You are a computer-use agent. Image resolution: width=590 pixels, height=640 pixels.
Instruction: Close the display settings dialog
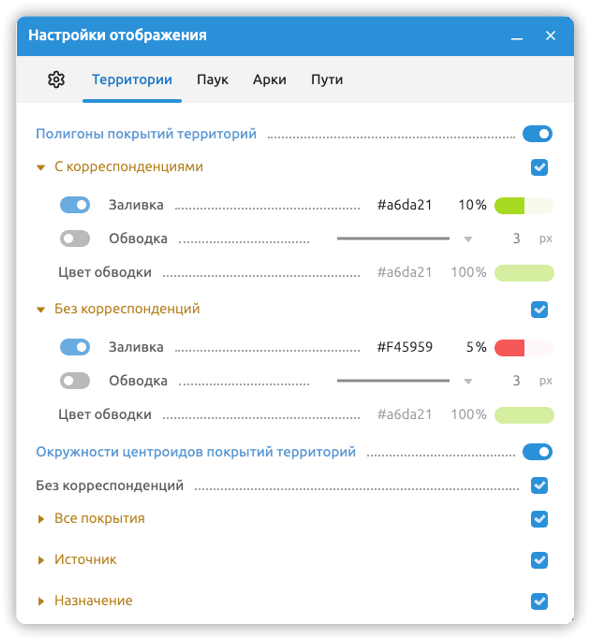pyautogui.click(x=550, y=36)
